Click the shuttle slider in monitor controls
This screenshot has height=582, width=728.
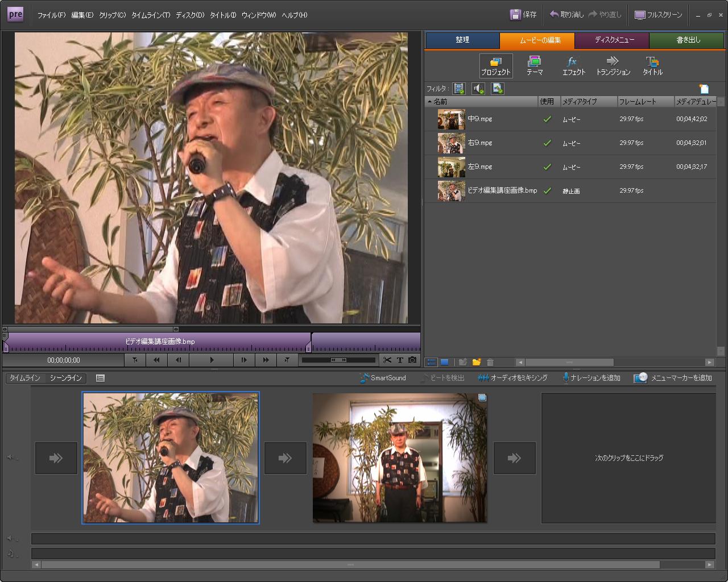338,360
